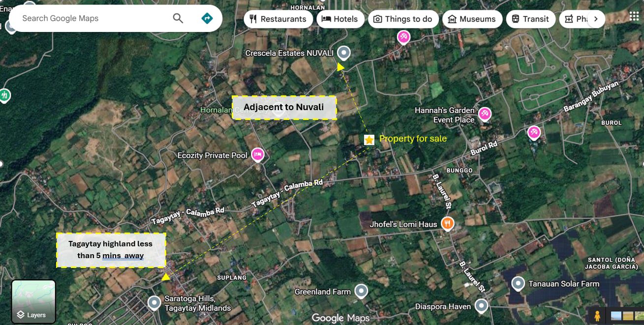644x325 pixels.
Task: Click the HORNALAN locality label
Action: 308,7
